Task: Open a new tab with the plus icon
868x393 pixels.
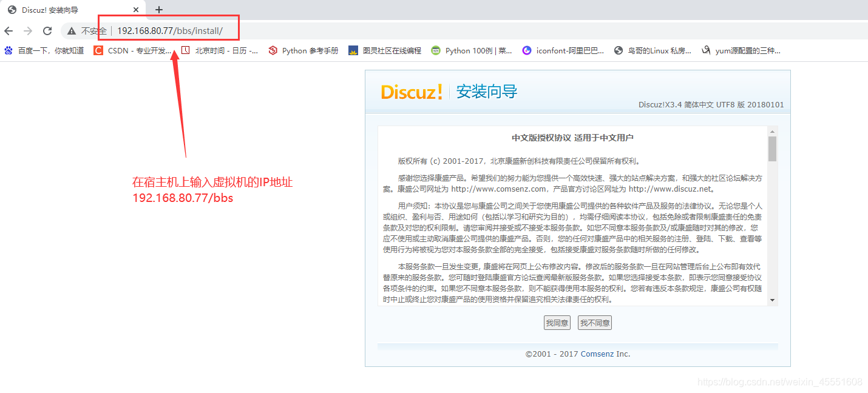Action: 159,10
